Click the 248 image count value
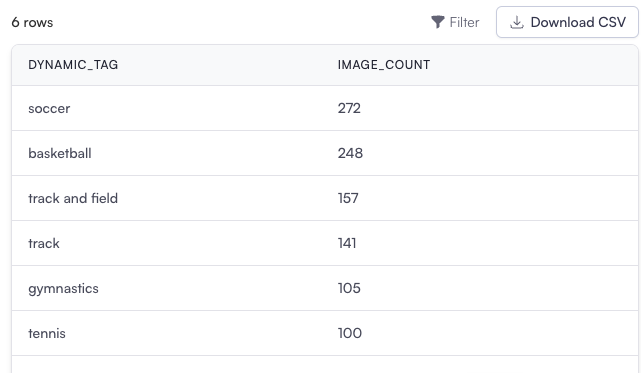 pyautogui.click(x=350, y=153)
